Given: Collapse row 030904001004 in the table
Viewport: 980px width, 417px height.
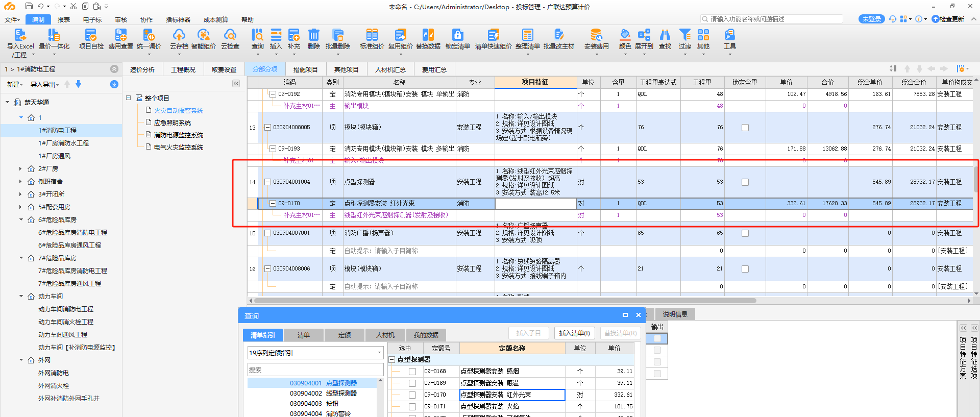Looking at the screenshot, I should pos(267,182).
